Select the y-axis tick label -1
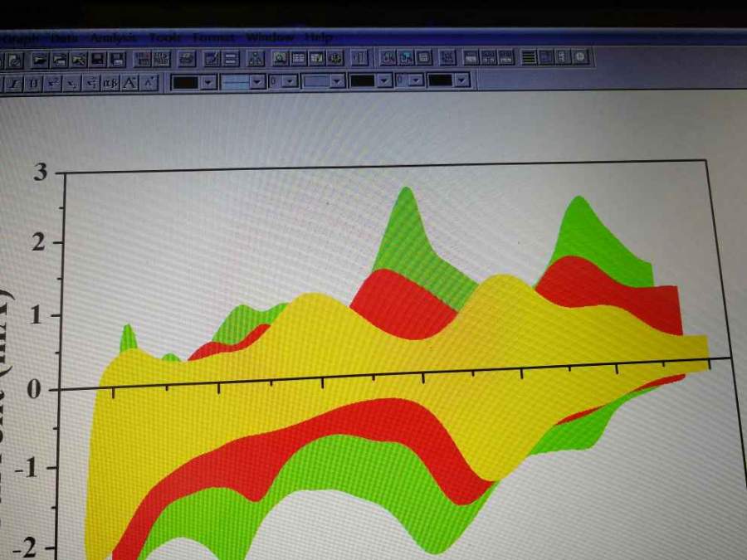Viewport: 747px width, 560px height. [27, 469]
